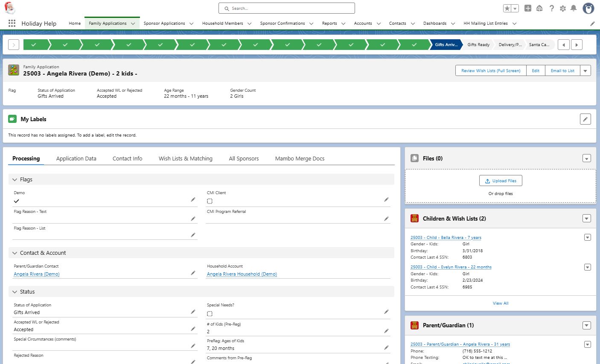
Task: Collapse the Flags section
Action: click(15, 180)
